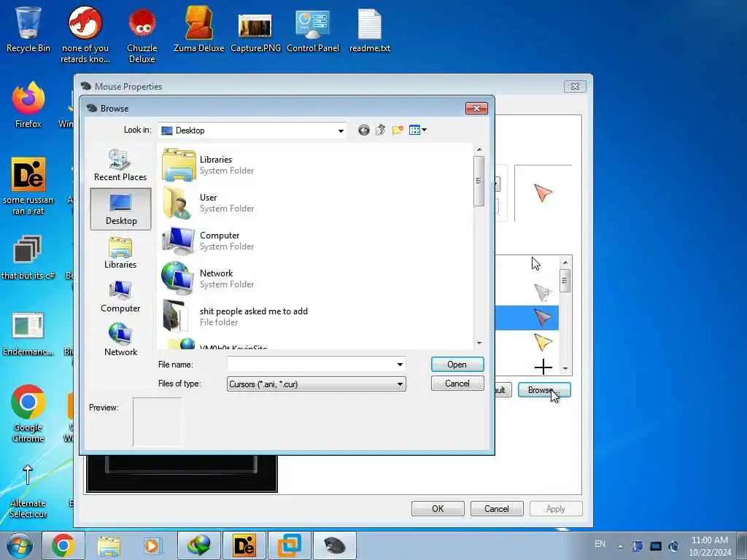Choose Libraries in the places bar
Image resolution: width=747 pixels, height=560 pixels.
pos(120,253)
